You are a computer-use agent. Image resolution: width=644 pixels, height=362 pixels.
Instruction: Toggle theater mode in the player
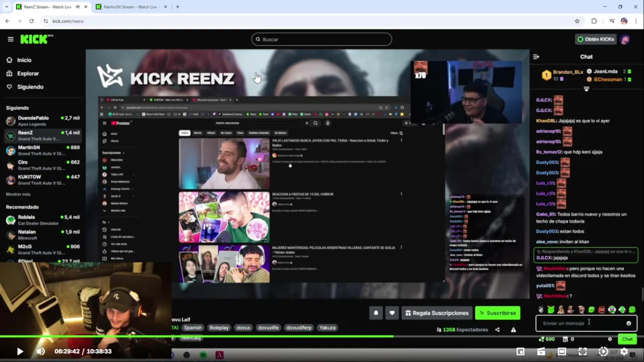562,351
